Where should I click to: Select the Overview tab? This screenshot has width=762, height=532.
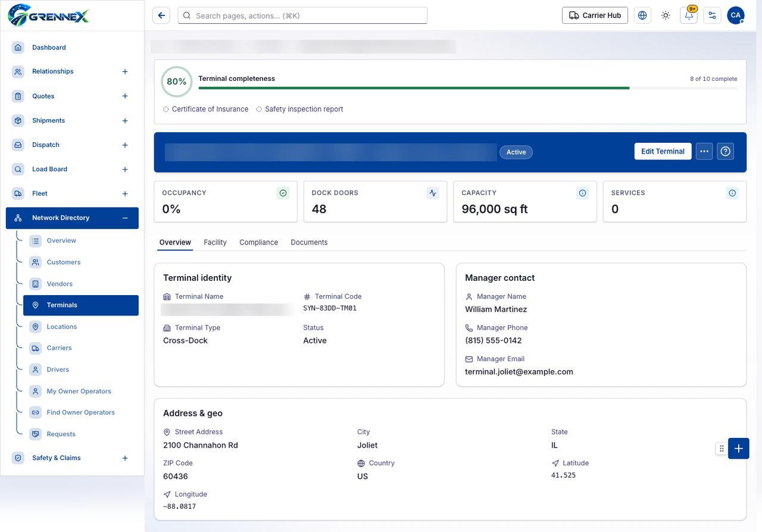(175, 242)
